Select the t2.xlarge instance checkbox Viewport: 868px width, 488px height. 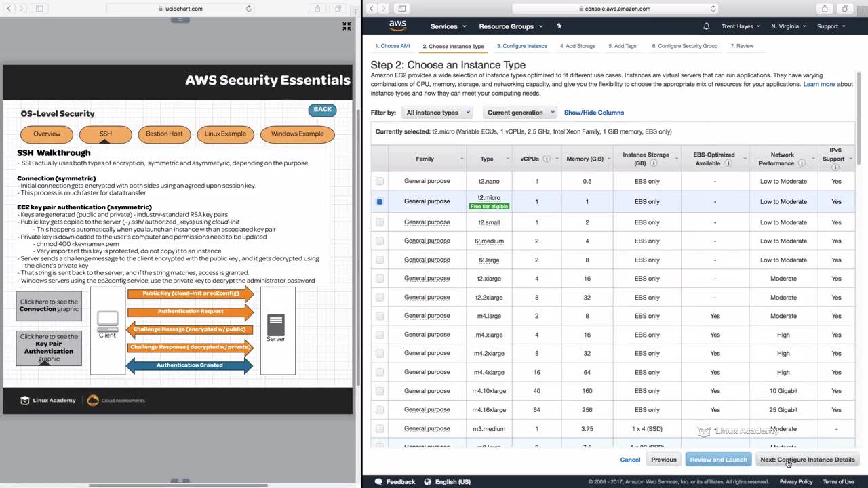[x=380, y=279]
